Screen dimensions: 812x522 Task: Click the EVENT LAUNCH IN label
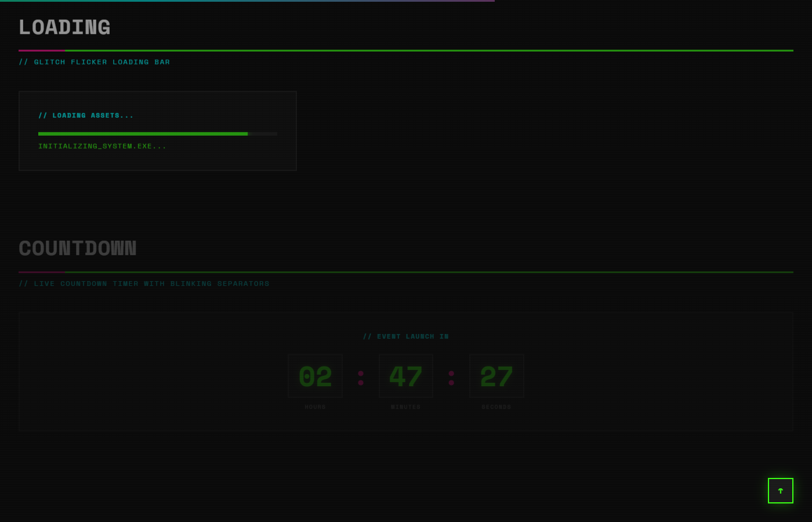[x=406, y=336]
